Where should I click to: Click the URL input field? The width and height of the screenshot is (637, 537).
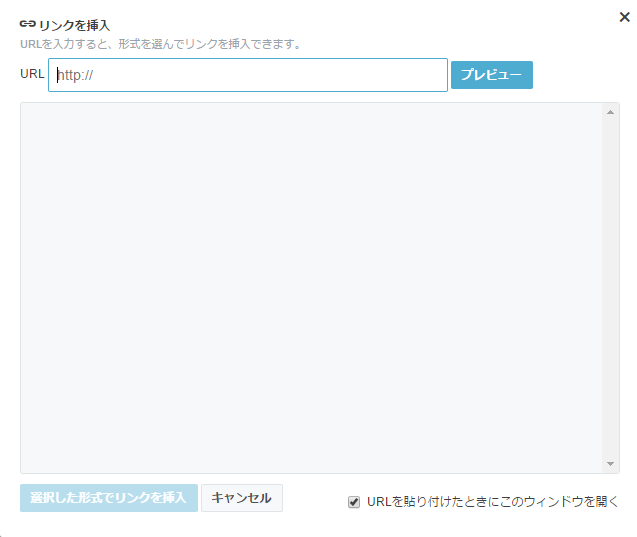[x=248, y=75]
